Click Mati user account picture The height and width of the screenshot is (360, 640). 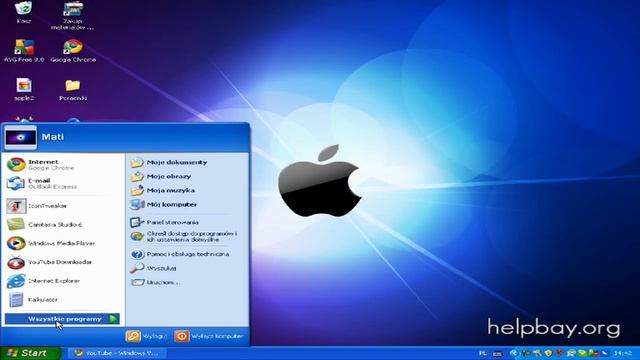(20, 138)
